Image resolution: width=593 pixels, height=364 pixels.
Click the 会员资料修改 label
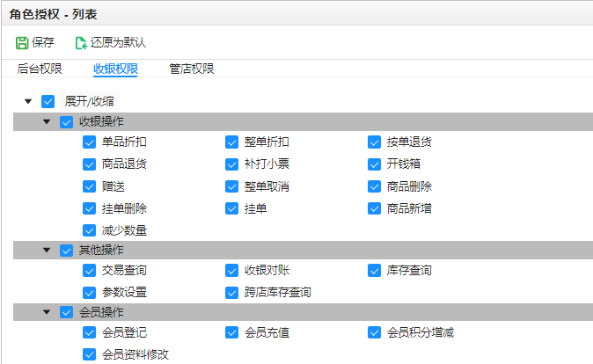(135, 354)
